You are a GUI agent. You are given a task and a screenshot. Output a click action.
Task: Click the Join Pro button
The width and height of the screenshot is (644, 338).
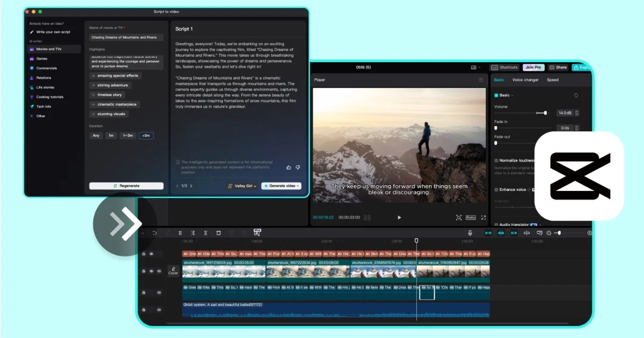(533, 68)
